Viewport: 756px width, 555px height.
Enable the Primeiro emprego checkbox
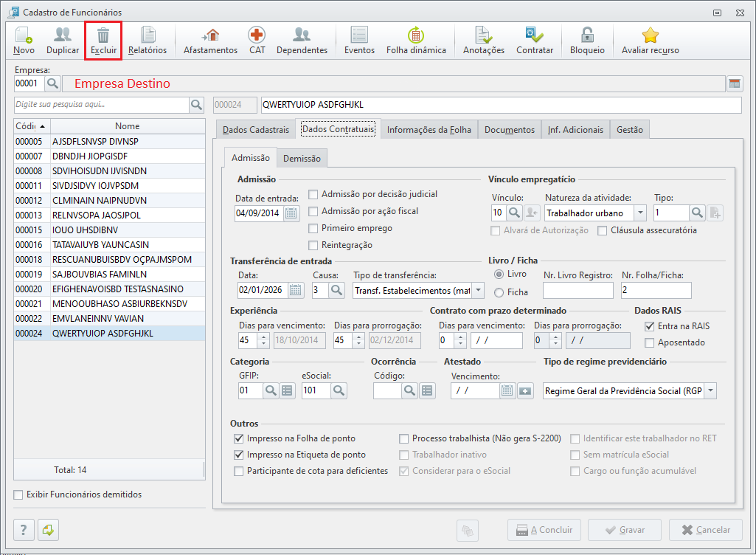313,228
